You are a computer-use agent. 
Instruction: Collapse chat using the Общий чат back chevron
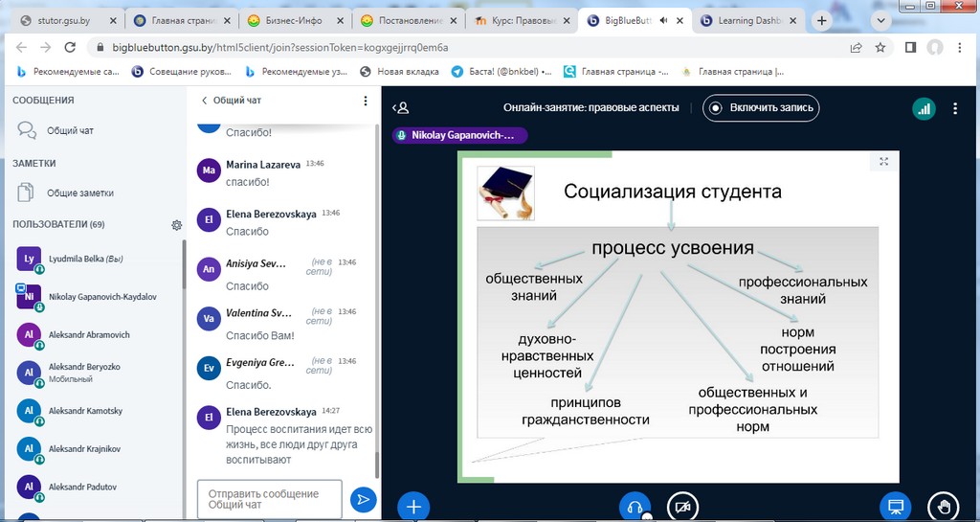pos(203,101)
